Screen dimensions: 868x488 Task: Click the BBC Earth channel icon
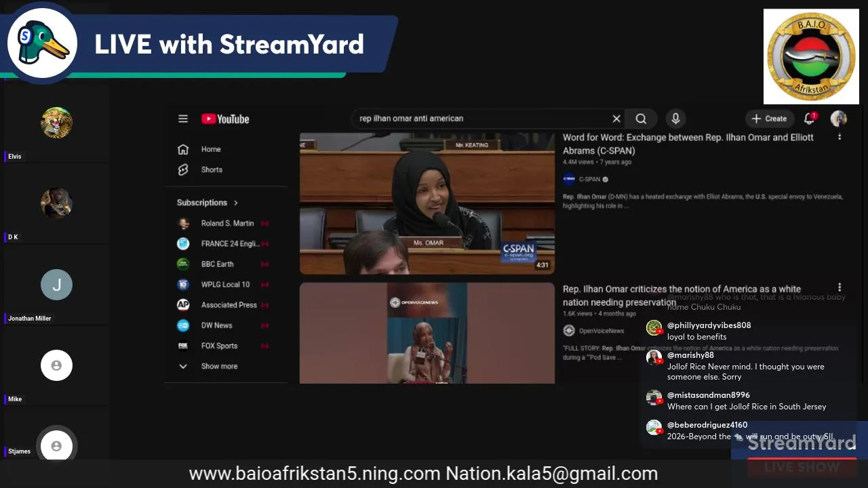(x=183, y=264)
